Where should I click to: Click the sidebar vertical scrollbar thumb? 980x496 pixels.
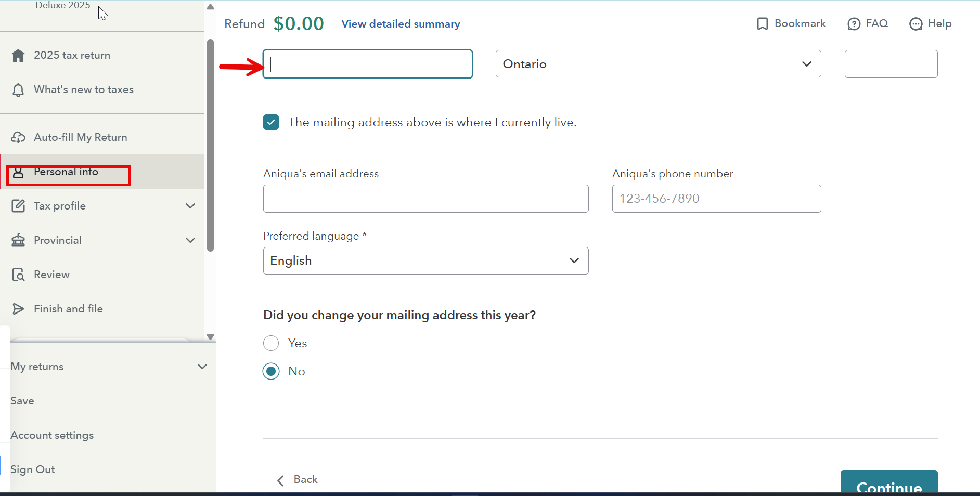pos(210,146)
